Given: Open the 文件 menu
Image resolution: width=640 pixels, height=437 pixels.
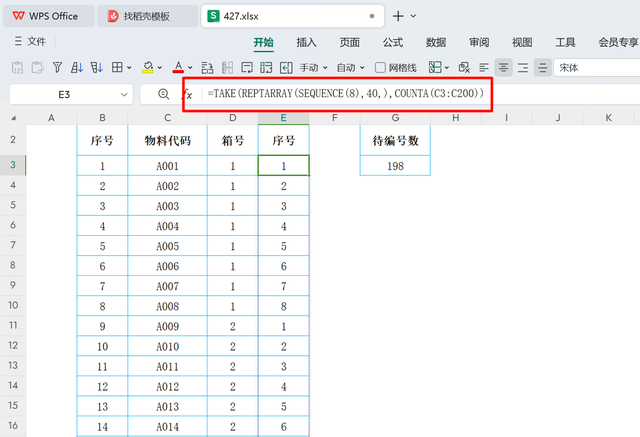Looking at the screenshot, I should (x=30, y=41).
